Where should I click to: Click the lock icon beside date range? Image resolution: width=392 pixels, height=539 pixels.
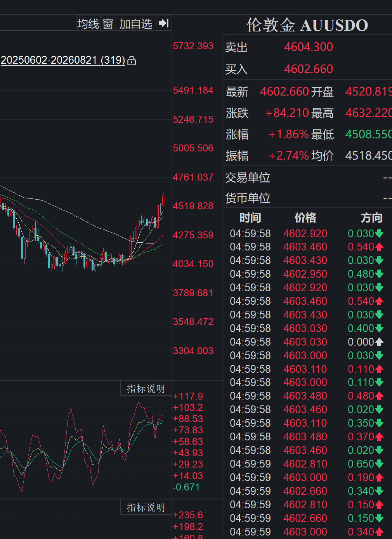point(132,61)
